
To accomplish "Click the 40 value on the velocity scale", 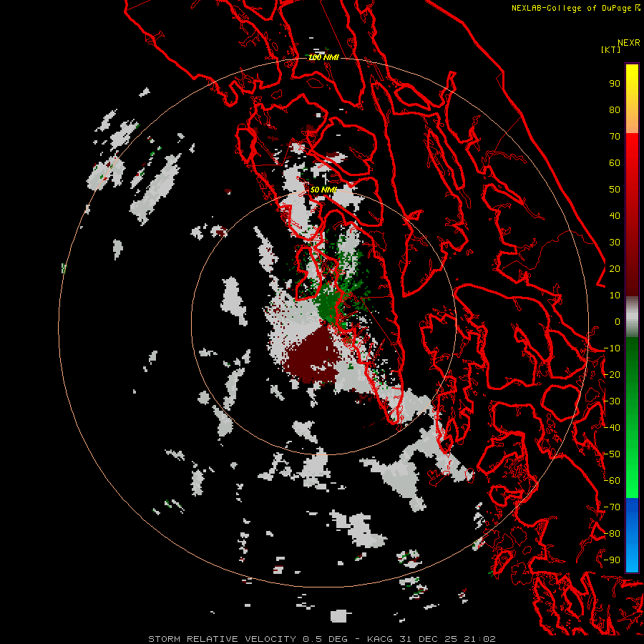I will pyautogui.click(x=615, y=216).
